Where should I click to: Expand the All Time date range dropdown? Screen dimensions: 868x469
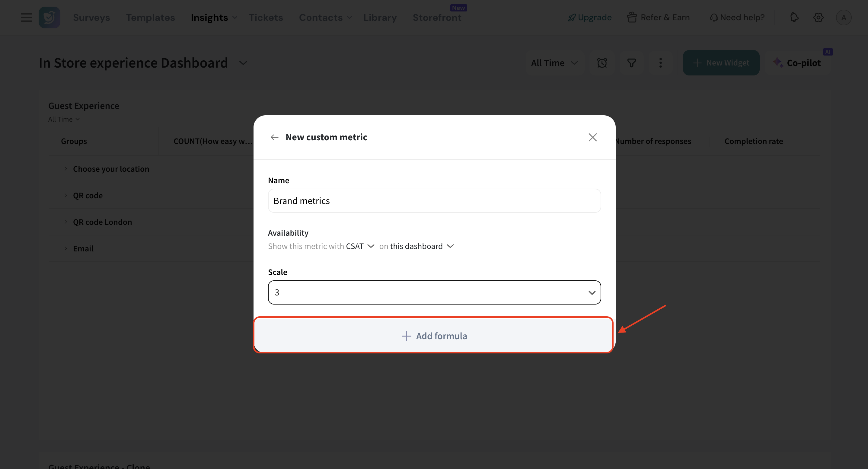(554, 63)
